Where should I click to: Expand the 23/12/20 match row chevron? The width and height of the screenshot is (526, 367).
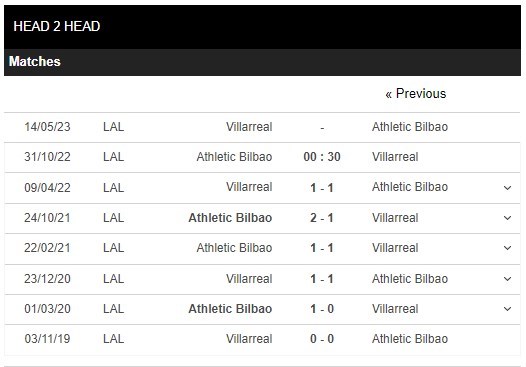507,279
